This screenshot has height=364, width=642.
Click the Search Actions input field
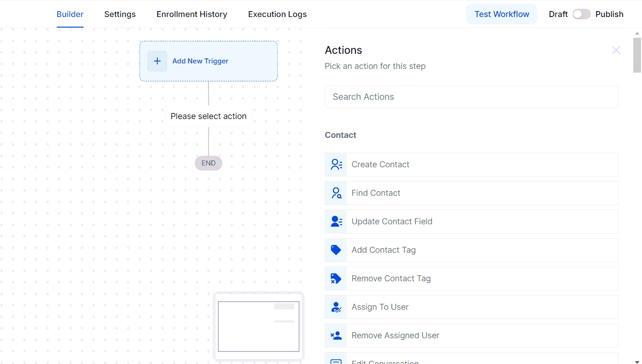[x=471, y=97]
